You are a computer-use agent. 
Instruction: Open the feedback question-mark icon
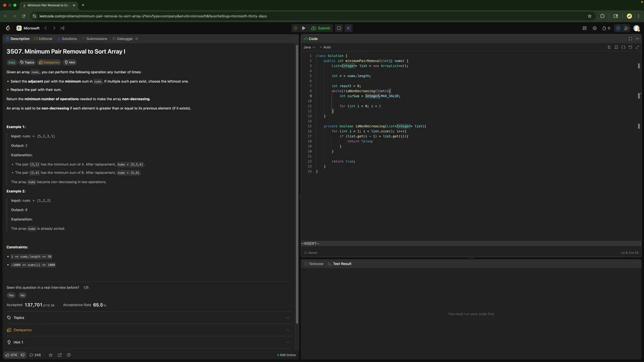[x=69, y=355]
